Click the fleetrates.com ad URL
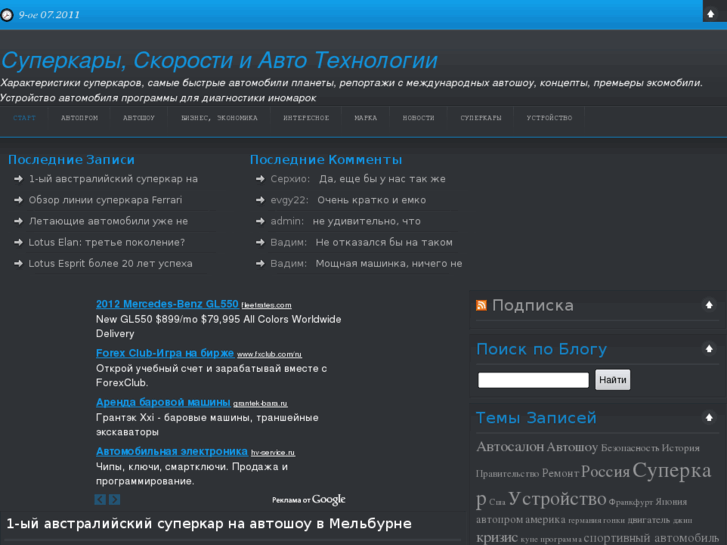727x545 pixels. click(x=266, y=305)
